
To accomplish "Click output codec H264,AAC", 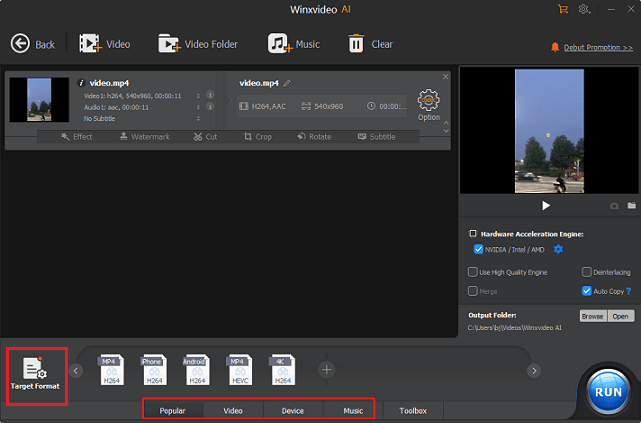I will (262, 106).
